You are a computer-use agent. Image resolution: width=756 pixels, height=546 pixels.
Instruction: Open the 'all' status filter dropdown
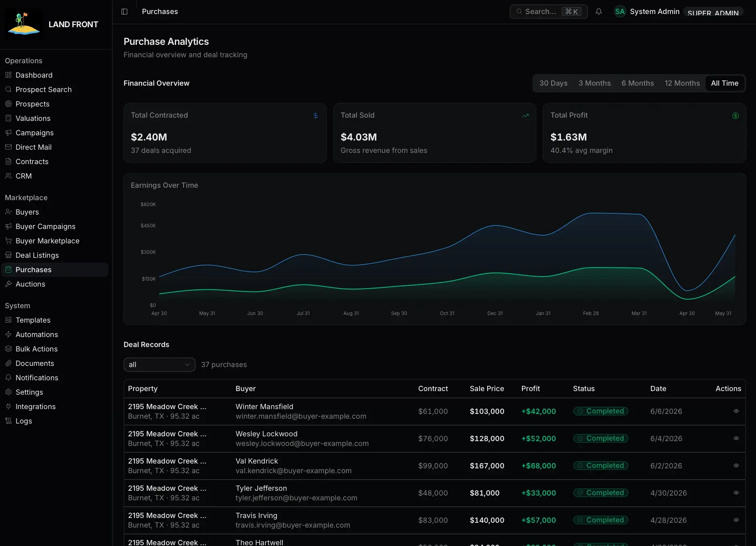159,365
